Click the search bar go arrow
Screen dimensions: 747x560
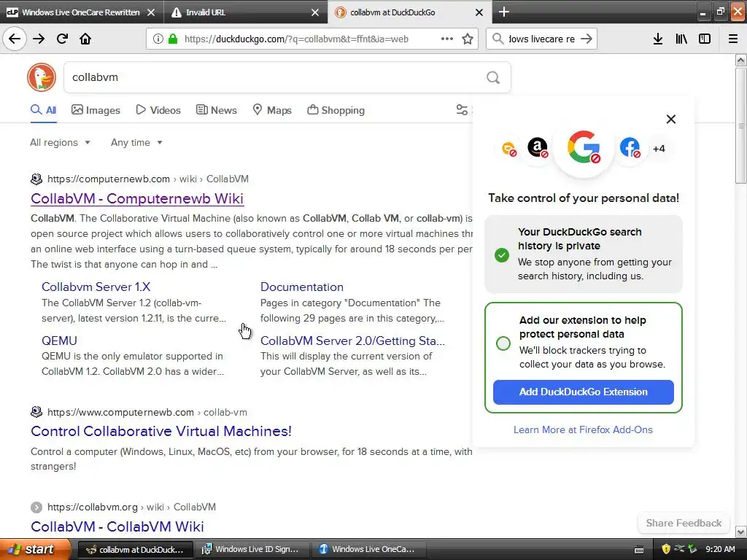pos(587,39)
